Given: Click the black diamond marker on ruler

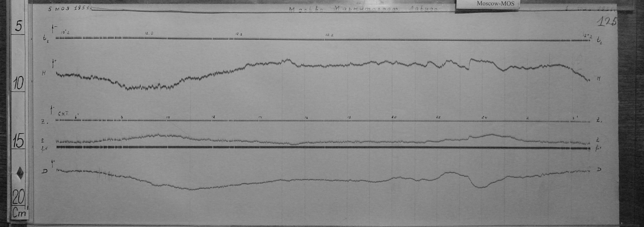Looking at the screenshot, I should click(x=20, y=173).
